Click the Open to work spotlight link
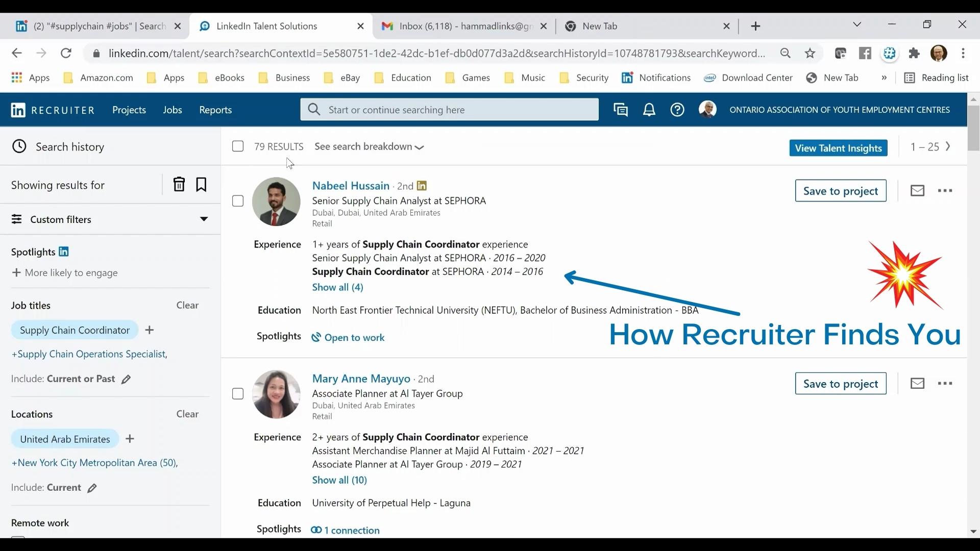Screen dimensions: 980x551 click(348, 337)
